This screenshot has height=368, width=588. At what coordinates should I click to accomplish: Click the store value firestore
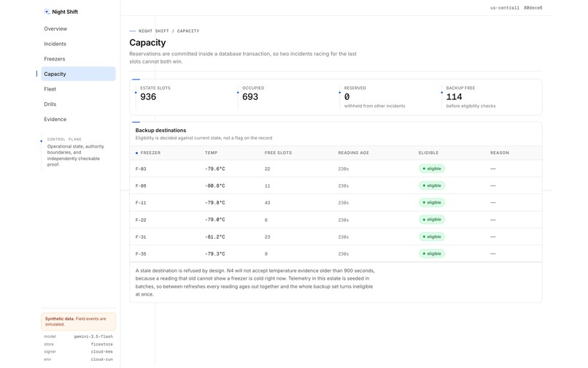[101, 344]
